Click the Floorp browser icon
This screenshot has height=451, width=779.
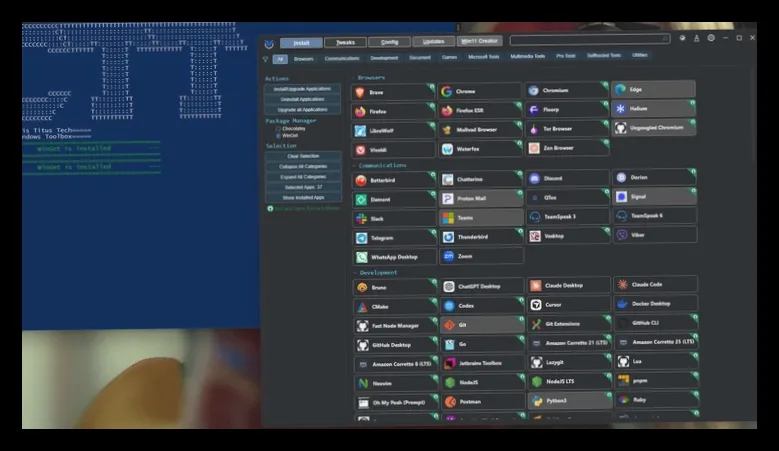[534, 110]
